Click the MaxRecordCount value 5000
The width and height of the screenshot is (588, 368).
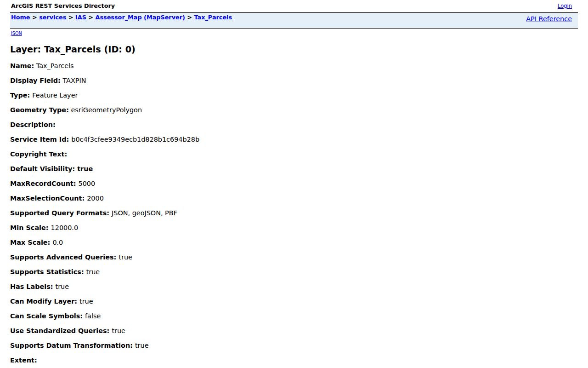[x=87, y=184]
